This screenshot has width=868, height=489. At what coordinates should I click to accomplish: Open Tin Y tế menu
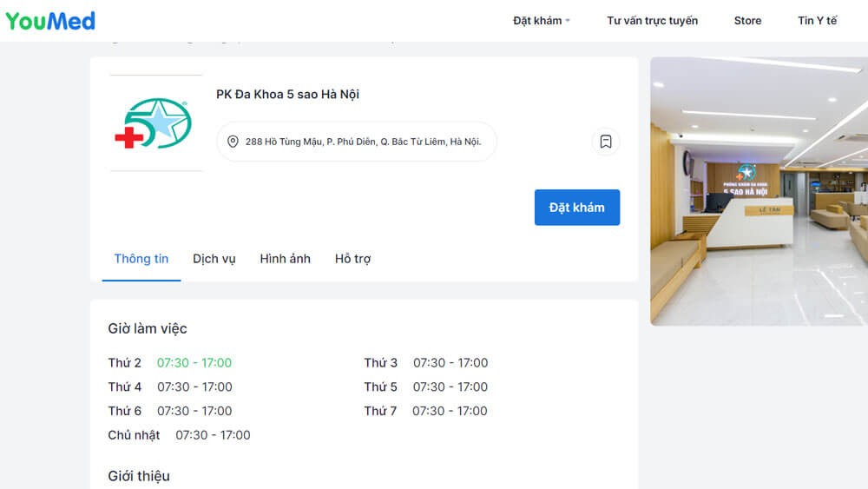click(x=817, y=21)
